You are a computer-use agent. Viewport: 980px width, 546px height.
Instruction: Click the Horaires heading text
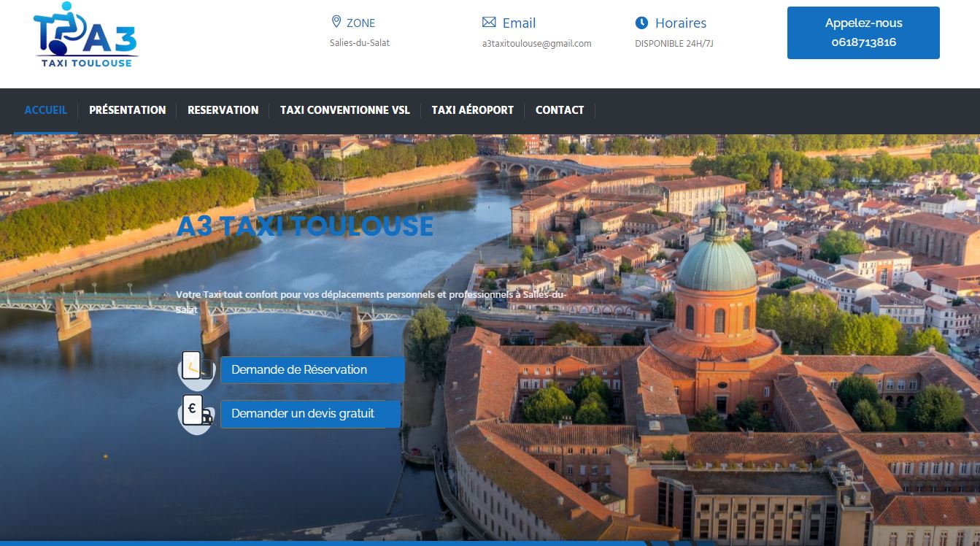pyautogui.click(x=680, y=23)
